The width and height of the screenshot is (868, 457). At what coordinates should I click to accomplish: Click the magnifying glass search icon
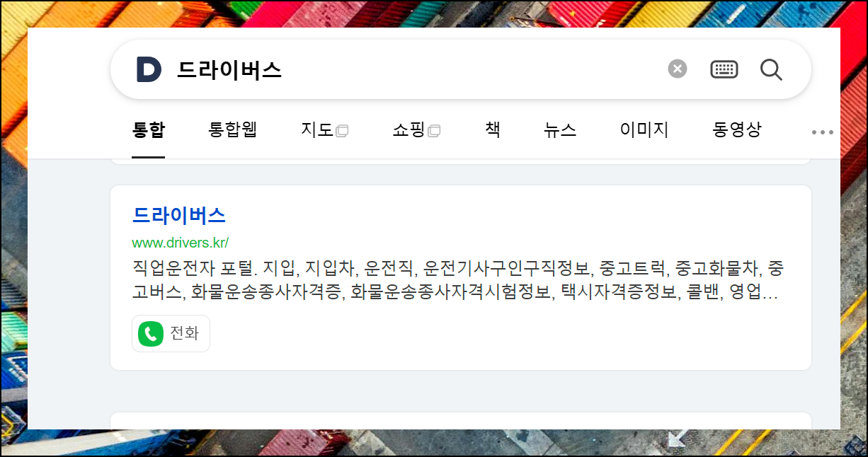click(x=771, y=69)
